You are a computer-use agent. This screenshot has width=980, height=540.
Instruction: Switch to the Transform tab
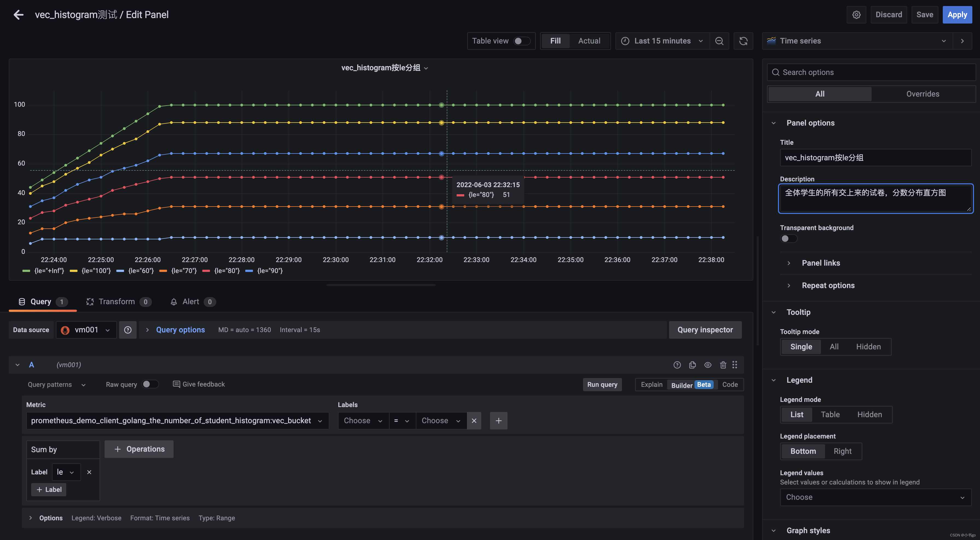point(116,301)
